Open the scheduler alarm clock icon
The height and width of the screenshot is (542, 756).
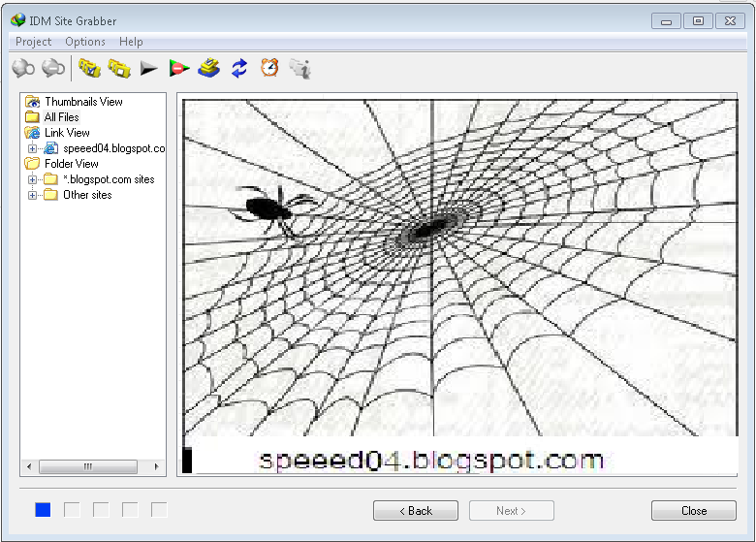coord(269,68)
